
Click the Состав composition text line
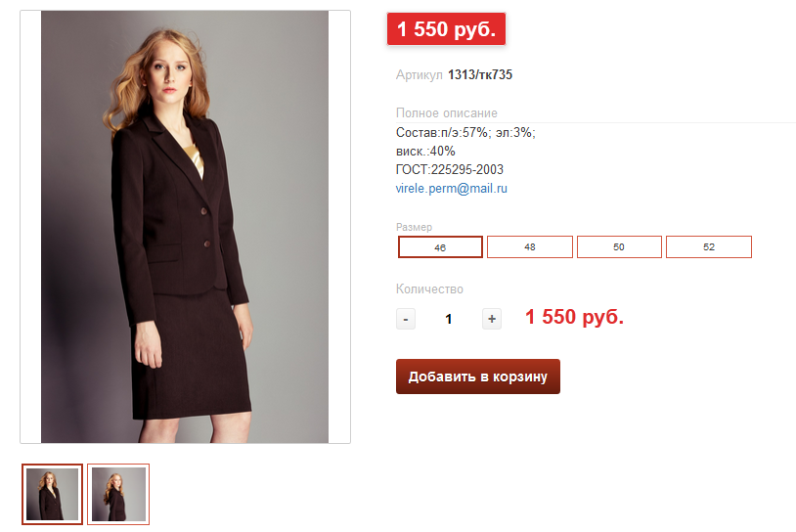coord(465,133)
